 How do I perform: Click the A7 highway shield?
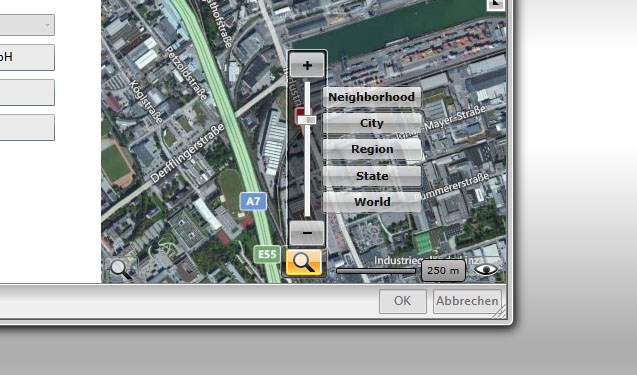click(253, 202)
